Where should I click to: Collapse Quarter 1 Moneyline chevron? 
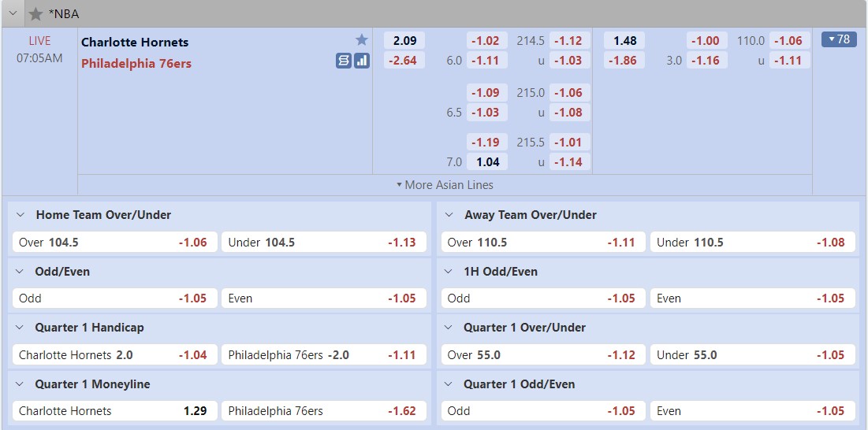point(20,384)
